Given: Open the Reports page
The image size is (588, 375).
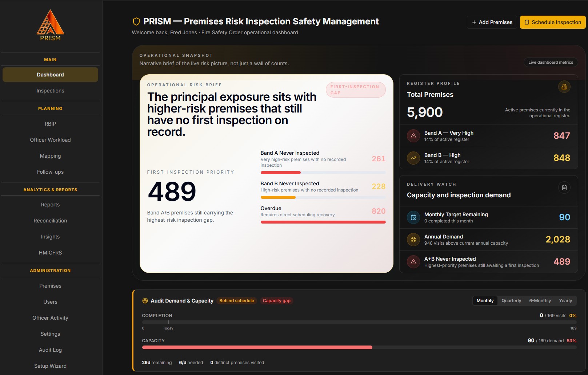Looking at the screenshot, I should (x=50, y=205).
